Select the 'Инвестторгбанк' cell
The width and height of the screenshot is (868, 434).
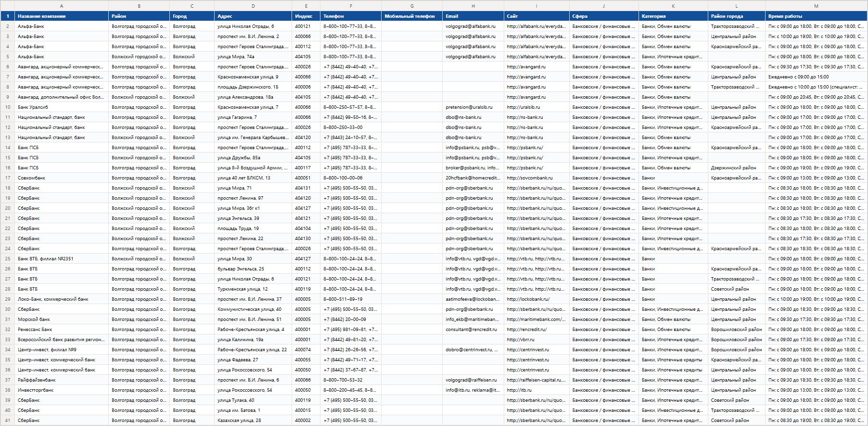click(x=62, y=390)
